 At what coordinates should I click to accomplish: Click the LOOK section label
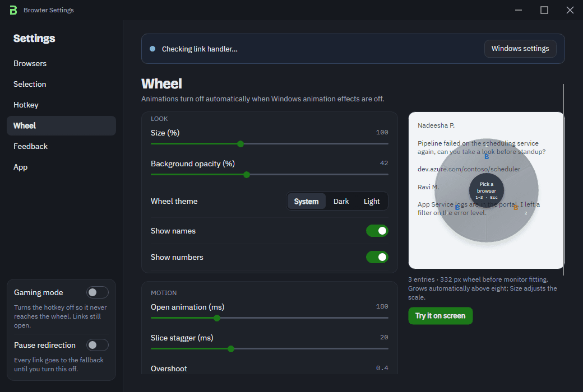(159, 119)
